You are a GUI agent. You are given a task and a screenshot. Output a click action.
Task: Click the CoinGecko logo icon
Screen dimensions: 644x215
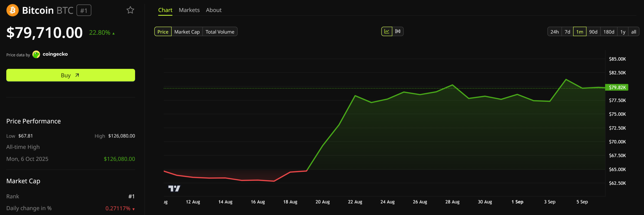tap(36, 54)
